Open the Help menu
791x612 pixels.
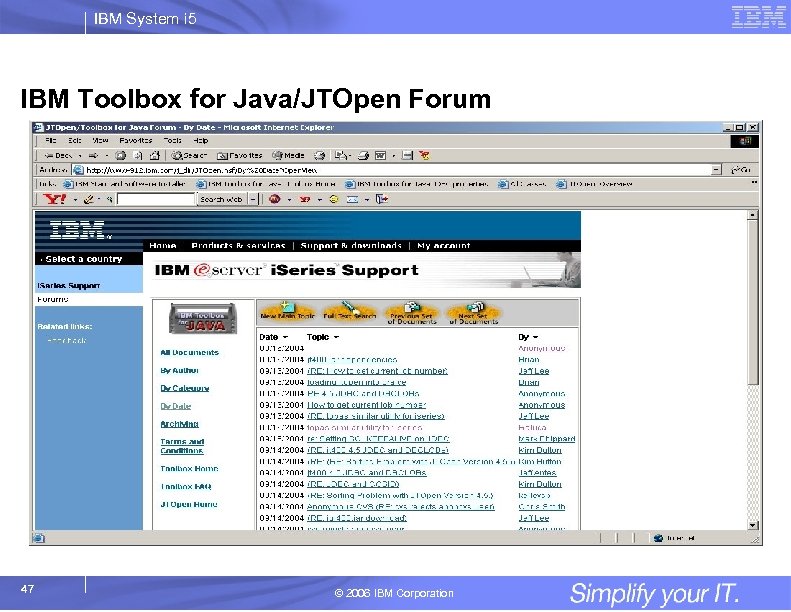coord(200,140)
